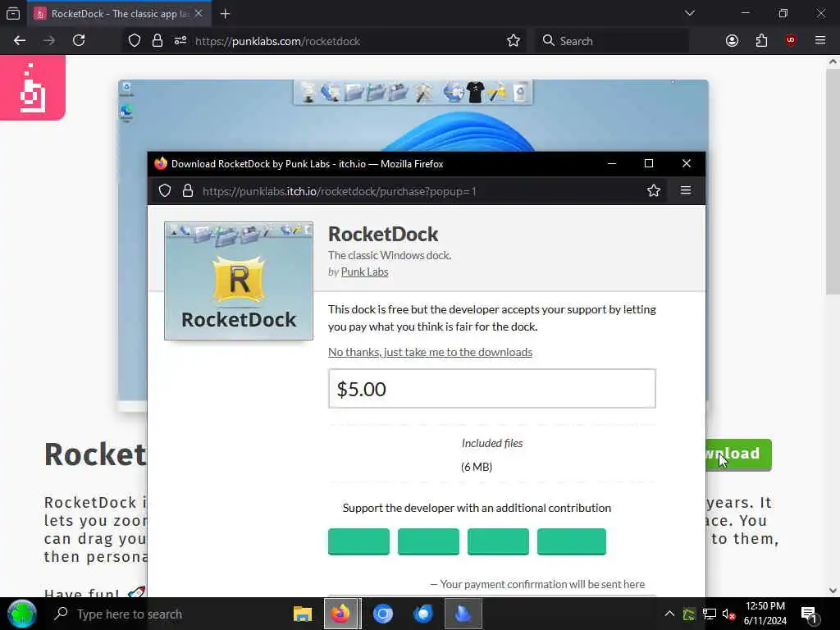Click the Search box in the toolbar
This screenshot has height=630, width=840.
point(612,41)
